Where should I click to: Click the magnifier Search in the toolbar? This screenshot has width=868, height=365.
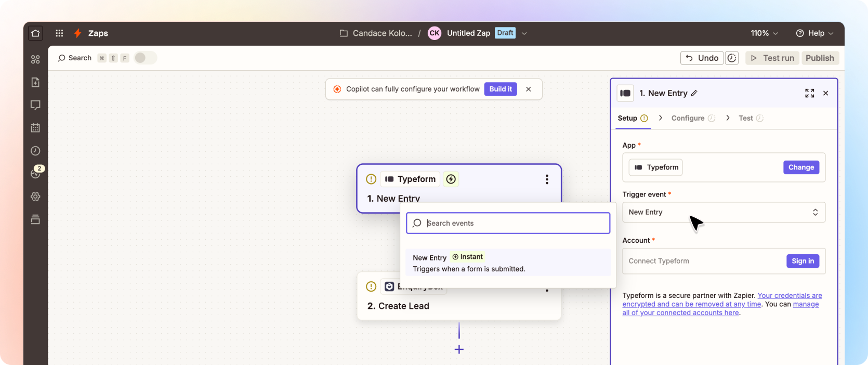[x=75, y=58]
